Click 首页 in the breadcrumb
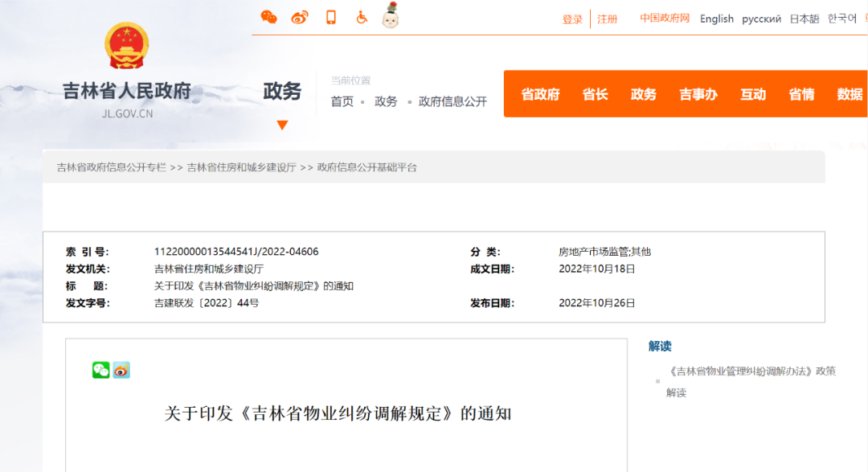The height and width of the screenshot is (472, 868). (342, 101)
